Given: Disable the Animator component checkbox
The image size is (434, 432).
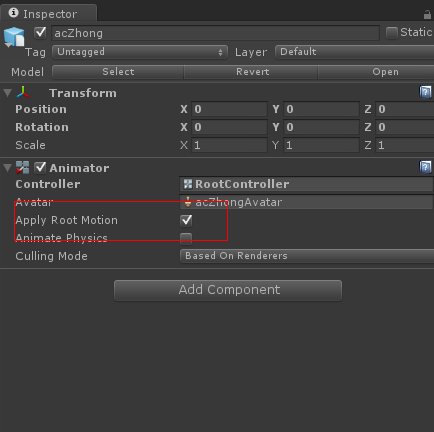Looking at the screenshot, I should click(40, 168).
